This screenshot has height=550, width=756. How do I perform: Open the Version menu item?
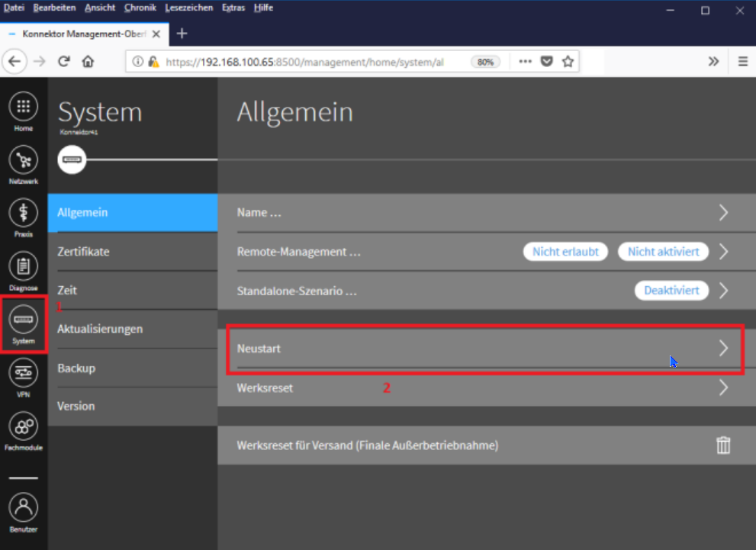tap(133, 407)
